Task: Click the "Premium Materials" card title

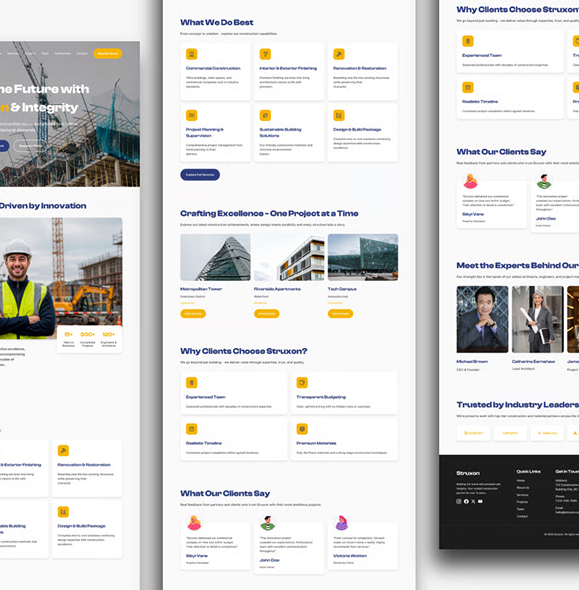Action: click(x=316, y=443)
